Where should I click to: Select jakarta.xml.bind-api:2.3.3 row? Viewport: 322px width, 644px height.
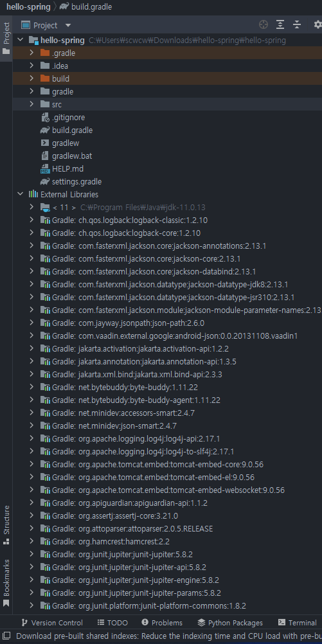coord(167,374)
